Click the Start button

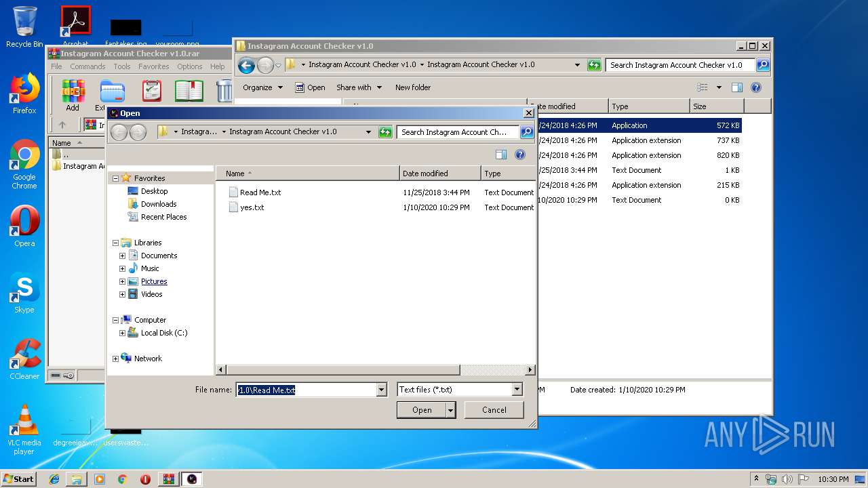(19, 479)
